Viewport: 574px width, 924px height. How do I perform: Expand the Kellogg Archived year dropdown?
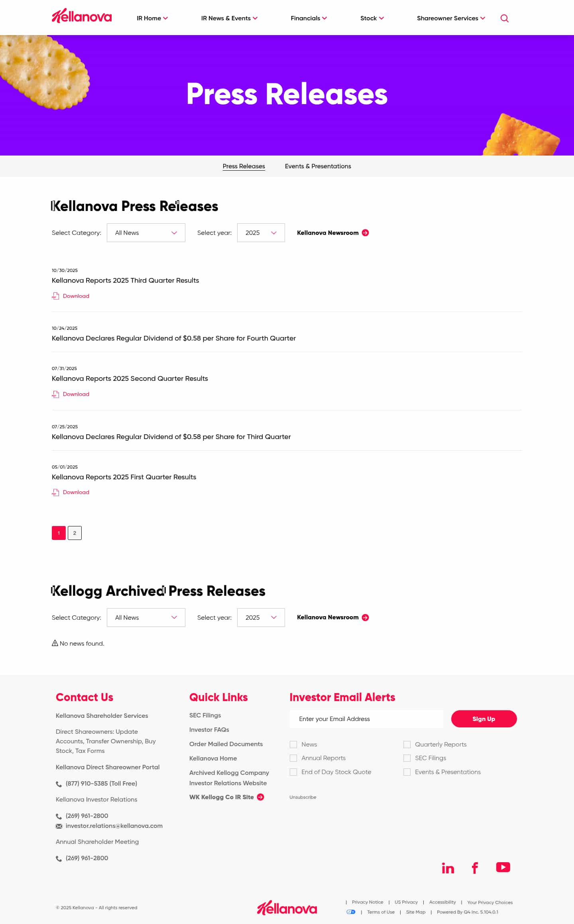coord(261,618)
